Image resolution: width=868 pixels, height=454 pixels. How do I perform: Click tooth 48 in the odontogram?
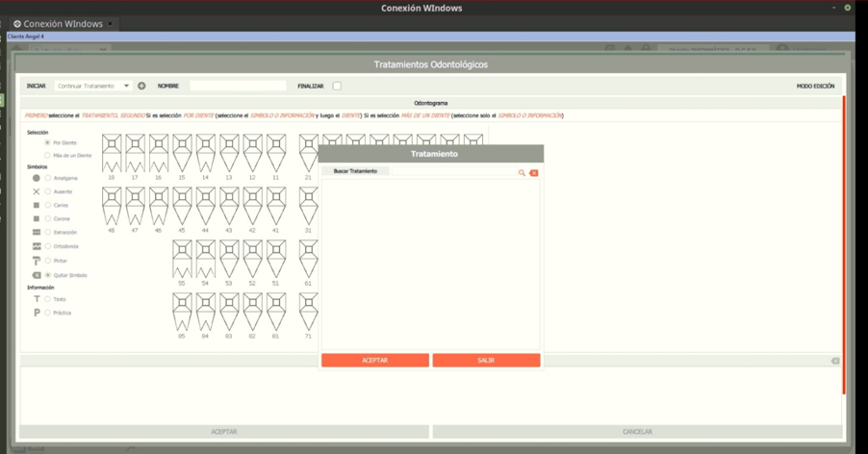click(112, 206)
